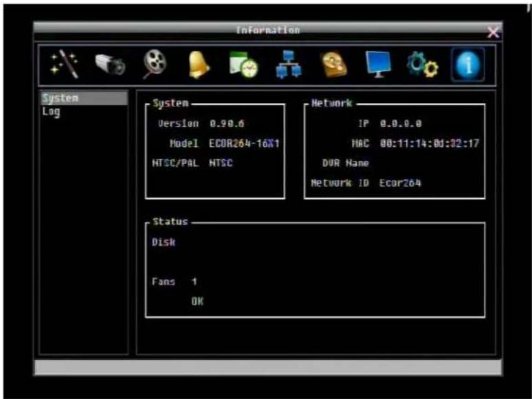Click the Disk status label
The image size is (532, 399).
tap(164, 242)
